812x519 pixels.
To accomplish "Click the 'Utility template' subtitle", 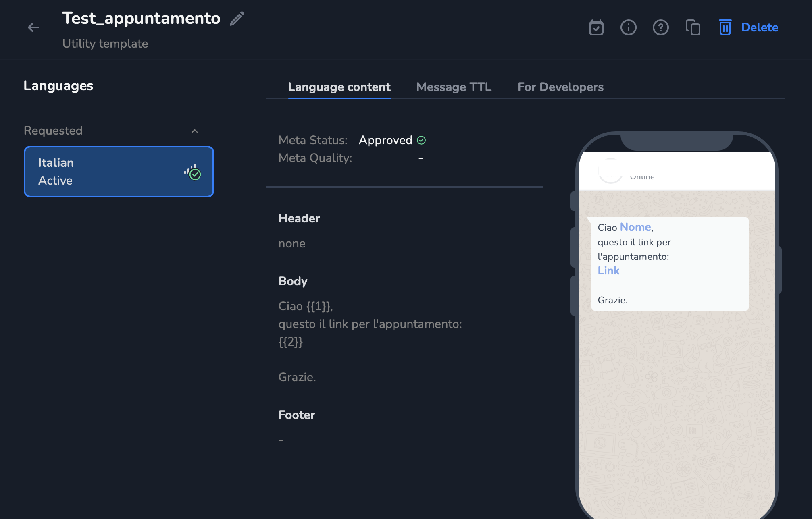I will coord(105,44).
